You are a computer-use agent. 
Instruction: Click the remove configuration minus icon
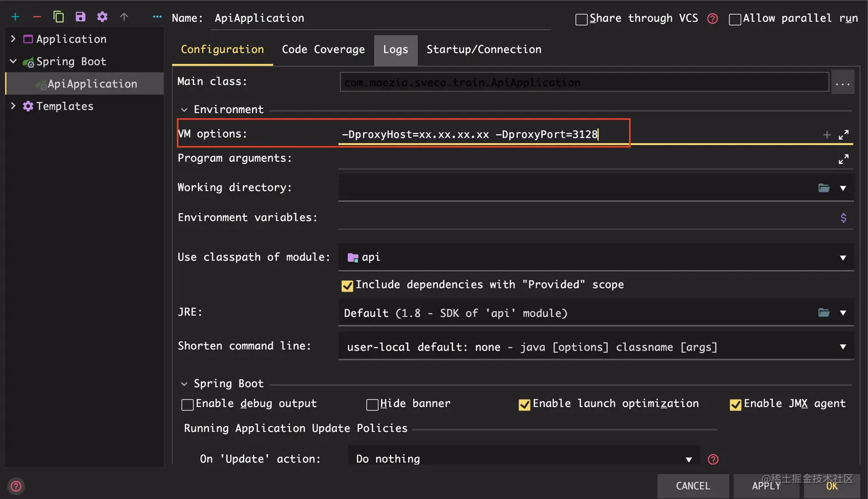tap(37, 17)
